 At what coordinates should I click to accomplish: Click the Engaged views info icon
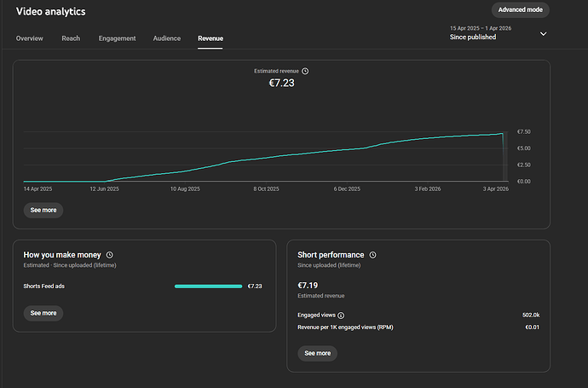341,316
